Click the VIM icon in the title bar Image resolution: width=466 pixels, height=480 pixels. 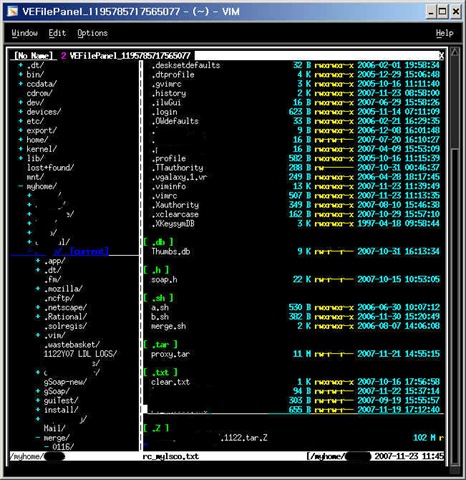[13, 12]
